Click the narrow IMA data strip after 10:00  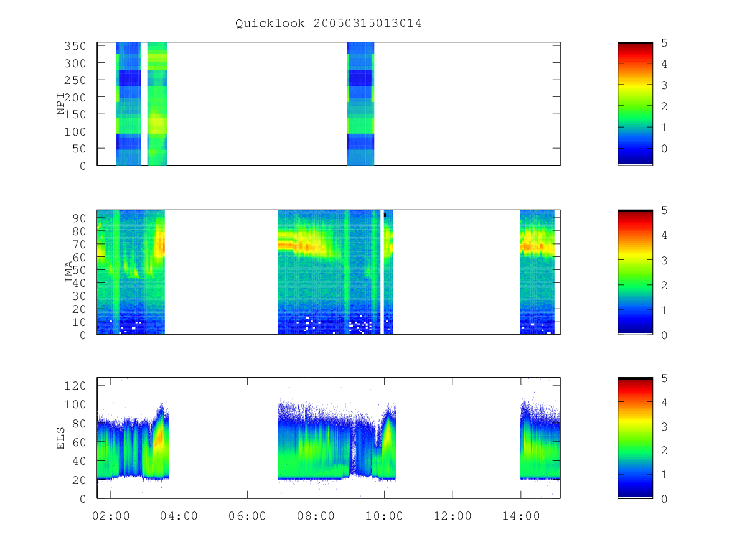(x=388, y=272)
